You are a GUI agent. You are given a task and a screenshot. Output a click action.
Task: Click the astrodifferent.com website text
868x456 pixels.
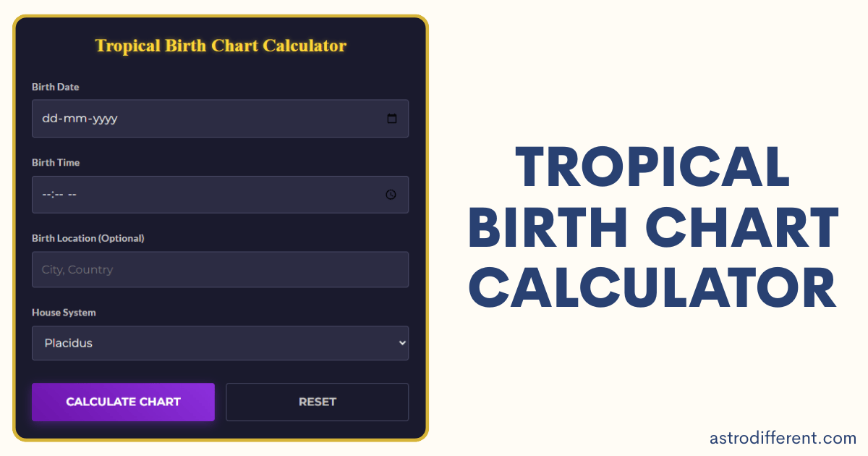coord(783,437)
